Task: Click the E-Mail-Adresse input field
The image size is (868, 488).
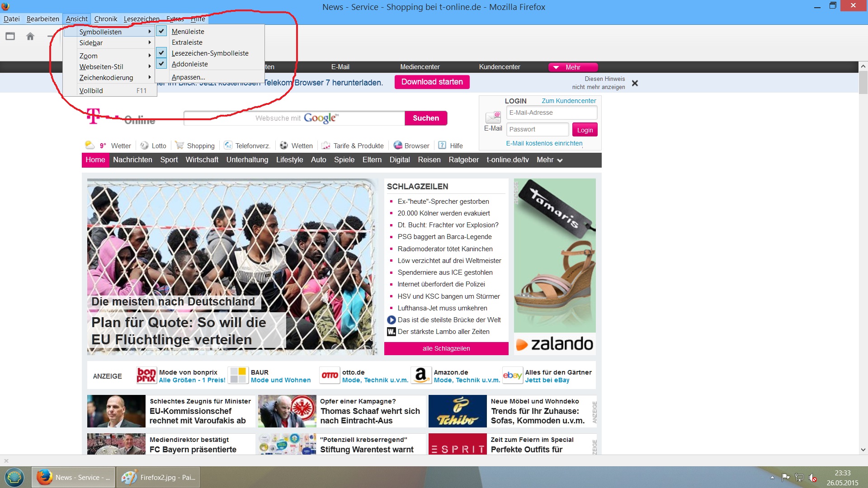Action: pyautogui.click(x=552, y=113)
